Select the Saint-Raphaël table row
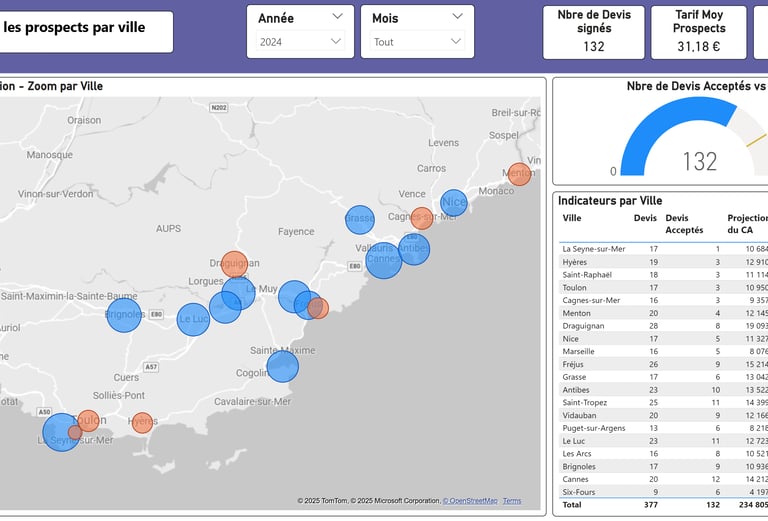 coord(664,275)
